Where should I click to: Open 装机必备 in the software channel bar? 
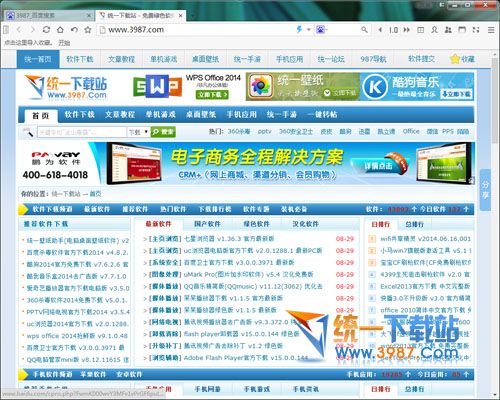(x=294, y=209)
